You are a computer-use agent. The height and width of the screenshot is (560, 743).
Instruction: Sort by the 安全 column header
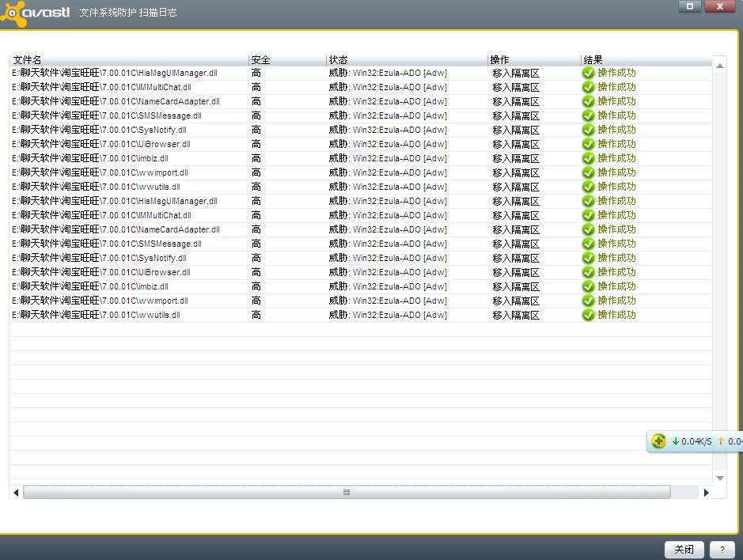pos(288,60)
